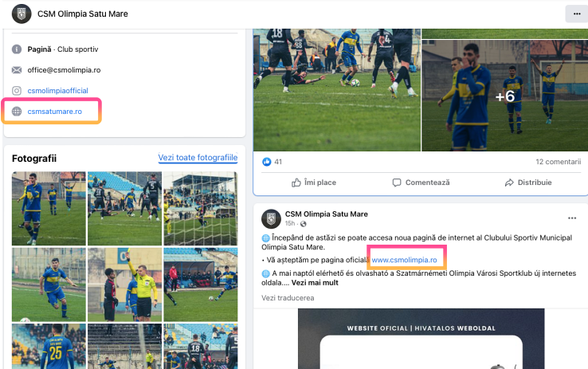The width and height of the screenshot is (588, 369).
Task: Click the blue like reaction icon showing 41
Action: coord(267,162)
